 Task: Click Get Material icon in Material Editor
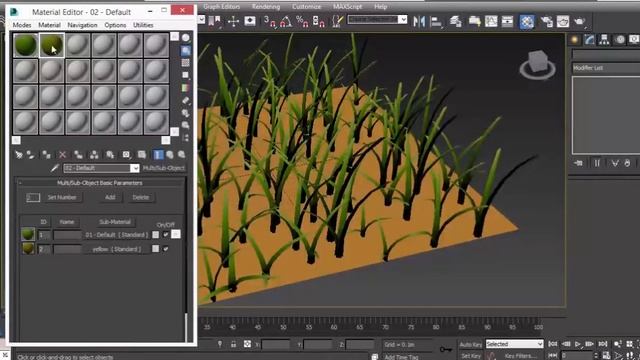click(19, 155)
